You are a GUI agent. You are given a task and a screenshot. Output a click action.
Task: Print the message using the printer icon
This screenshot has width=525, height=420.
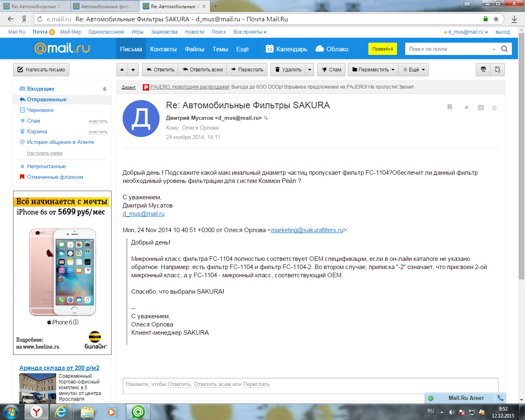point(483,70)
